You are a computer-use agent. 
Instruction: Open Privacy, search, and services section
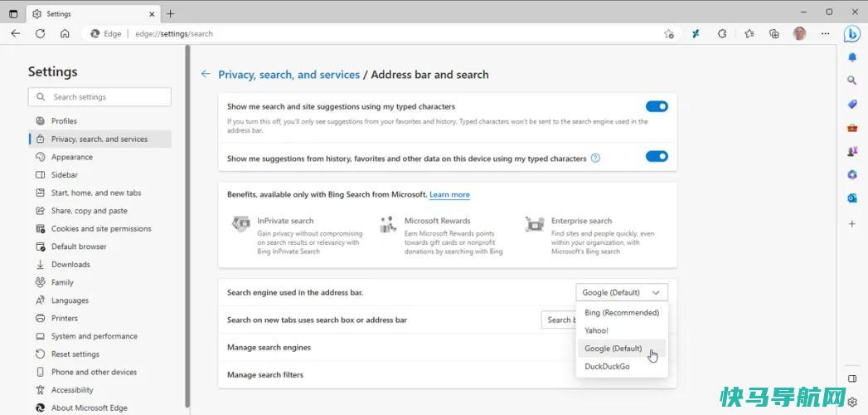tap(99, 139)
